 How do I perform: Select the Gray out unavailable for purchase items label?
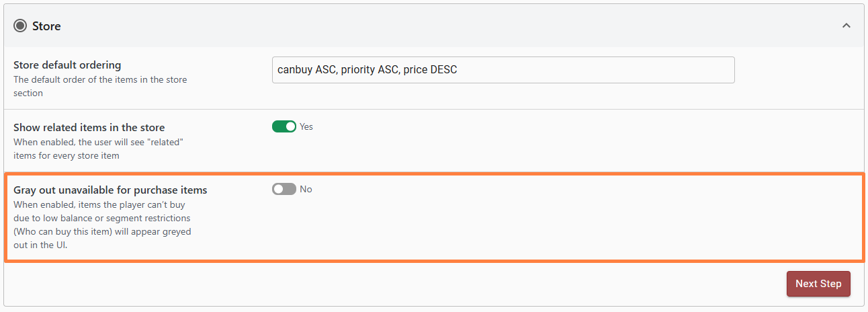coord(110,190)
